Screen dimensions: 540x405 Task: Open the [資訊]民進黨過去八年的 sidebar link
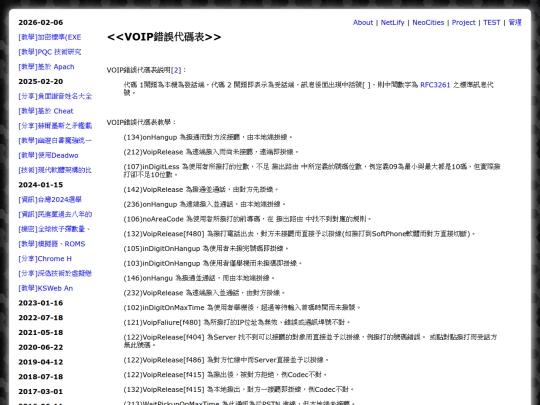[55, 214]
